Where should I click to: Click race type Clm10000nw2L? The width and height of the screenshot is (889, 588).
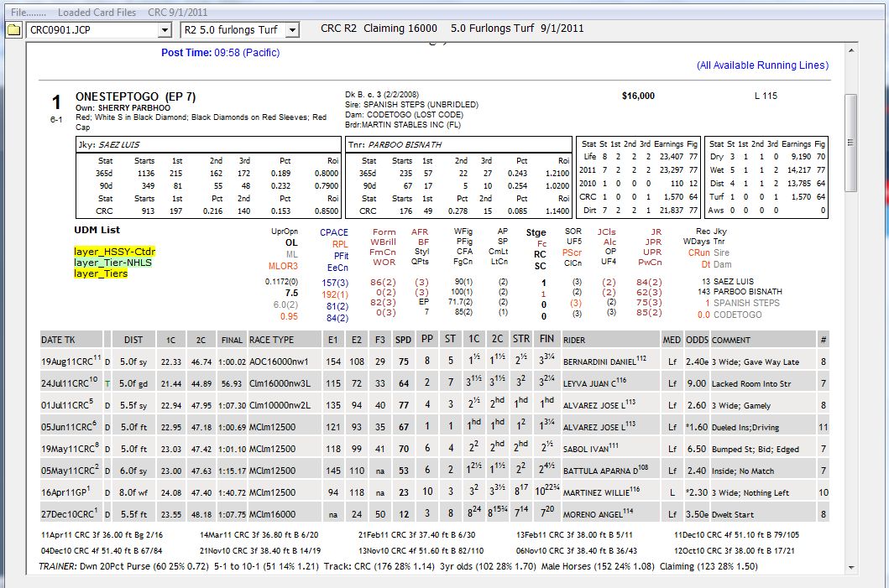point(280,405)
